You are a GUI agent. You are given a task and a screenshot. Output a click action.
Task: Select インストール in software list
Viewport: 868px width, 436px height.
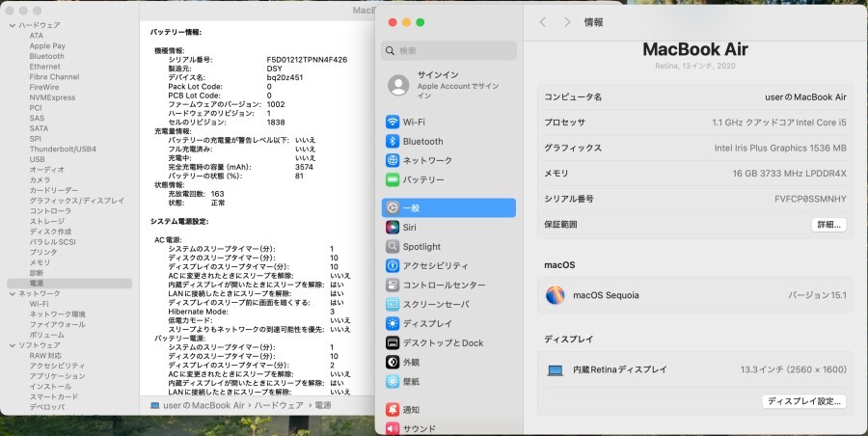50,386
